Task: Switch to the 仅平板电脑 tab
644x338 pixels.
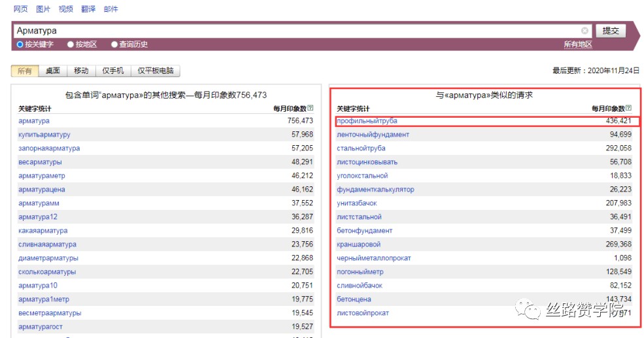Action: pos(155,71)
